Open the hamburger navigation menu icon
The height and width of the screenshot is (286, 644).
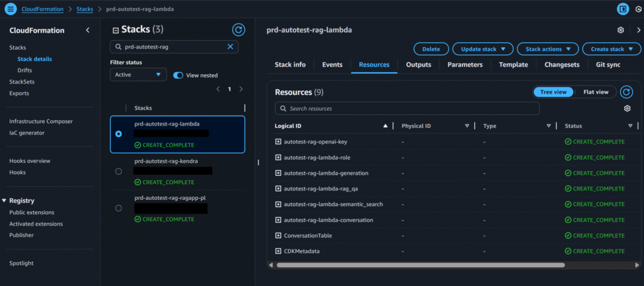click(10, 9)
